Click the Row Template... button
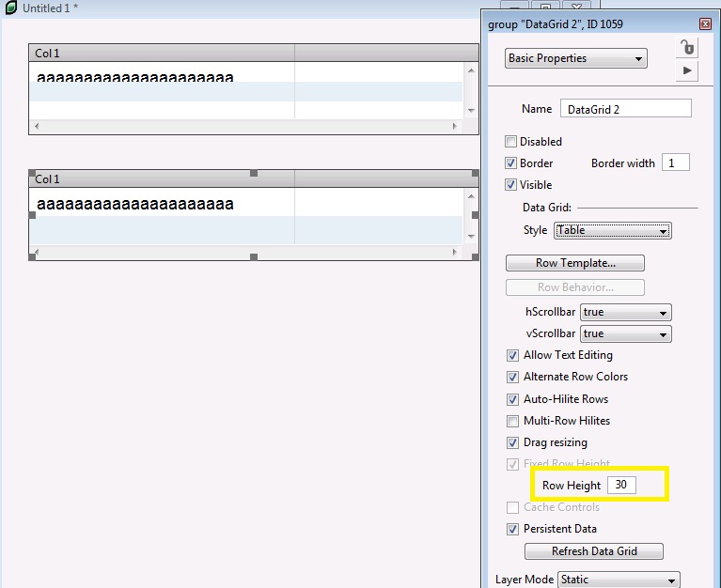 (x=574, y=263)
